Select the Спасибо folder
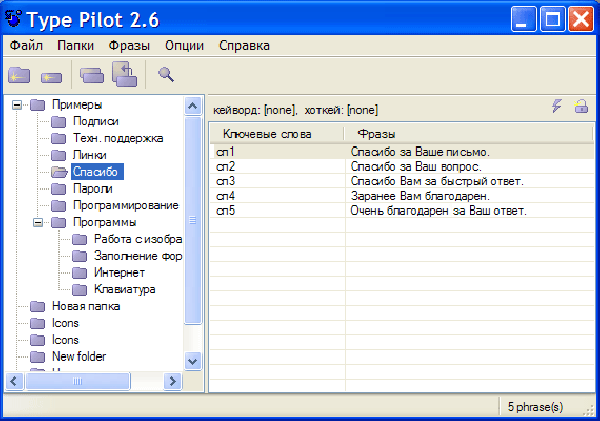 click(x=97, y=172)
